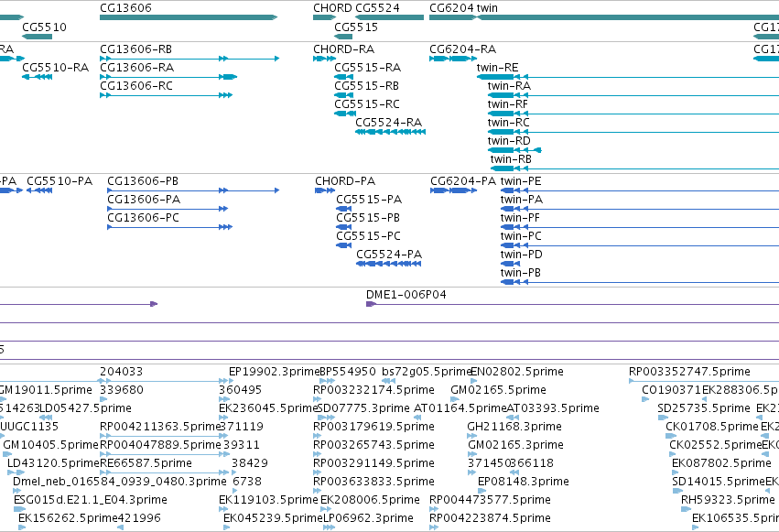Select transcript twin-RE

click(x=497, y=68)
